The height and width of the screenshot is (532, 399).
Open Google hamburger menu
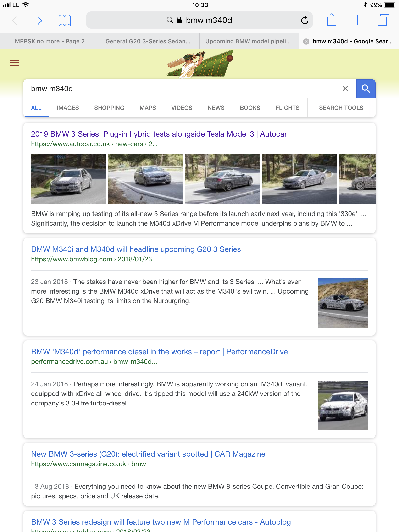[14, 63]
